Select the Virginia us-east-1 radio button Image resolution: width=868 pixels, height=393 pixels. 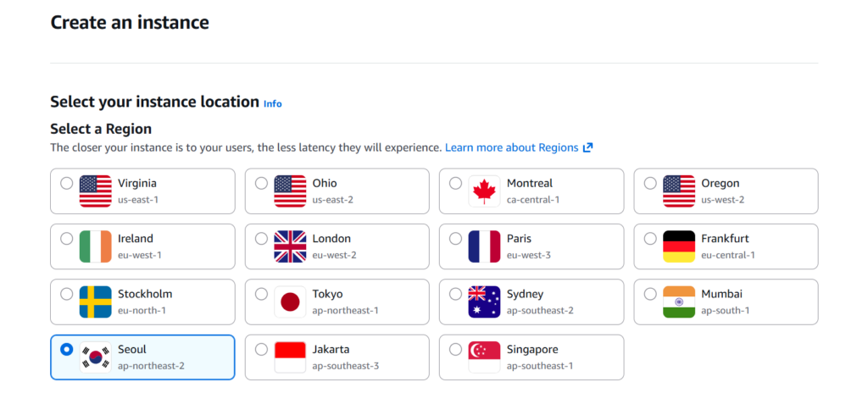click(67, 183)
